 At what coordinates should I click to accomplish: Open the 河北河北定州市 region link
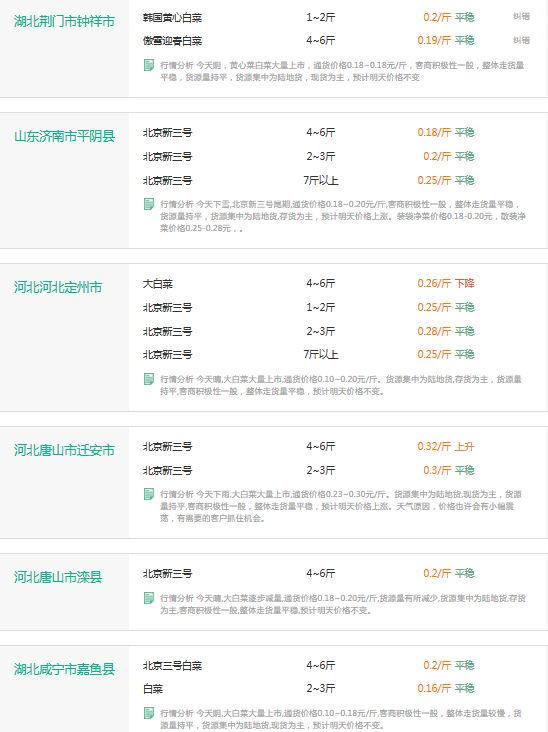(57, 287)
